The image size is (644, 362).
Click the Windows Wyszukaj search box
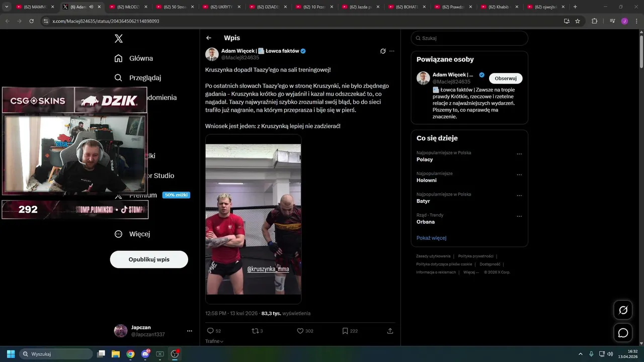pos(56,354)
